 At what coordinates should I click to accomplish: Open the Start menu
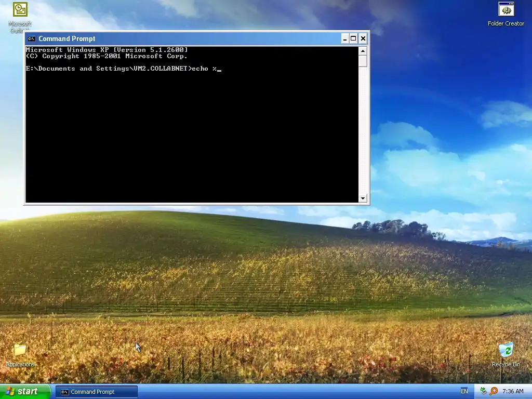pos(25,392)
